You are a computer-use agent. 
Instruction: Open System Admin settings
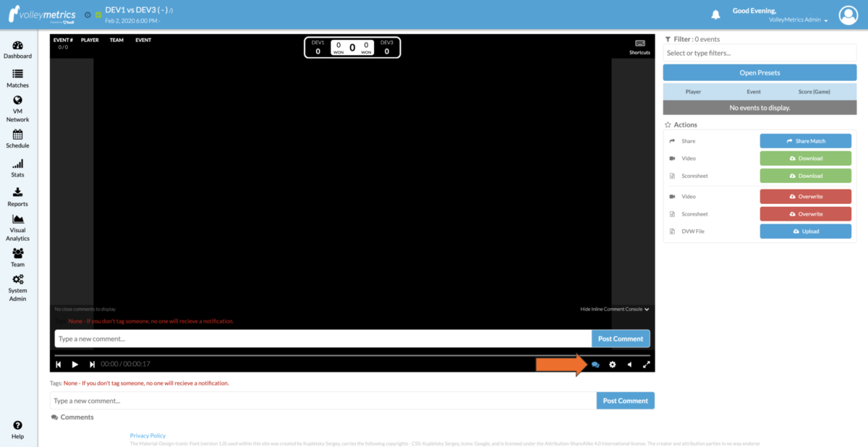pyautogui.click(x=17, y=288)
